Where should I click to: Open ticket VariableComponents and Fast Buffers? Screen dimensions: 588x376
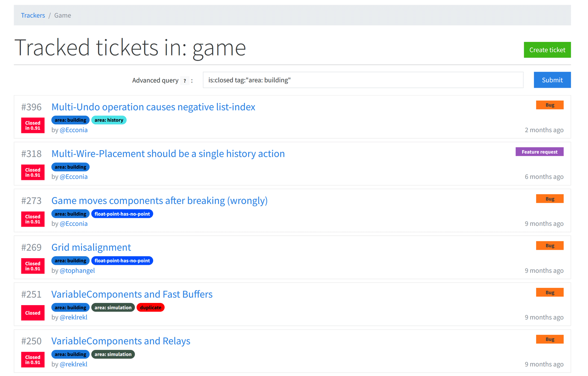point(132,294)
